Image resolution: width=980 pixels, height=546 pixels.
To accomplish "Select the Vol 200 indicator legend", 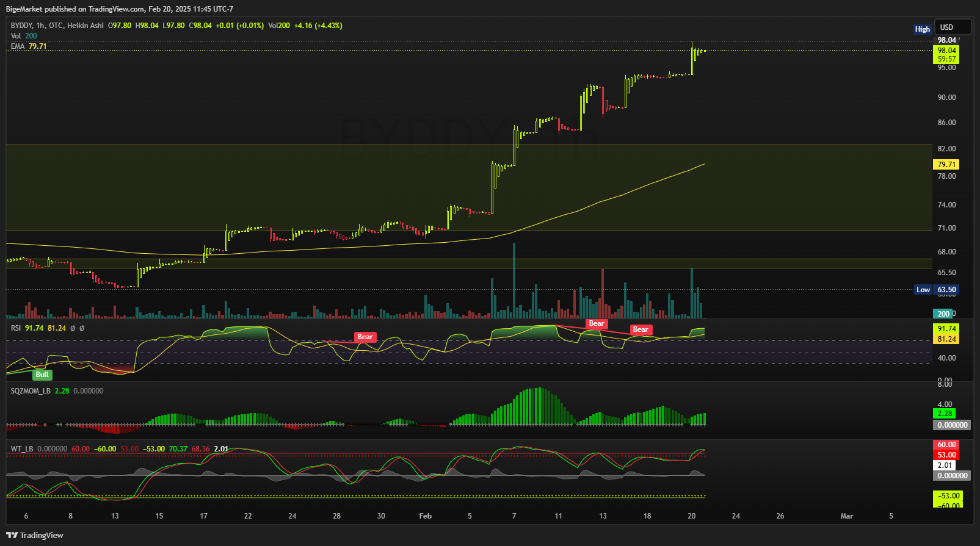I will point(24,36).
